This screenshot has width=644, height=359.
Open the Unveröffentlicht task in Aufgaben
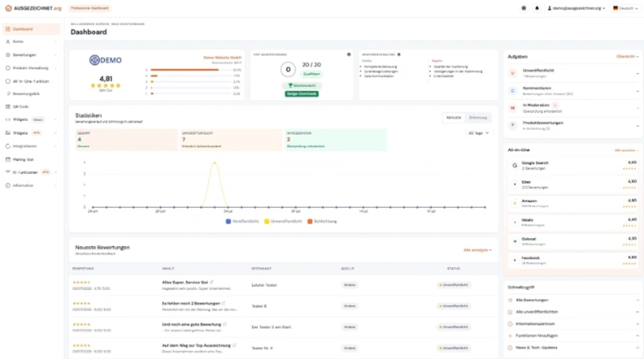[573, 73]
